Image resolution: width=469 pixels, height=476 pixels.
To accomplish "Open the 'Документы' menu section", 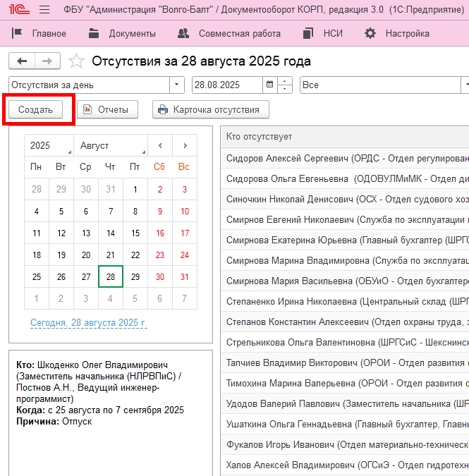I will click(x=122, y=33).
